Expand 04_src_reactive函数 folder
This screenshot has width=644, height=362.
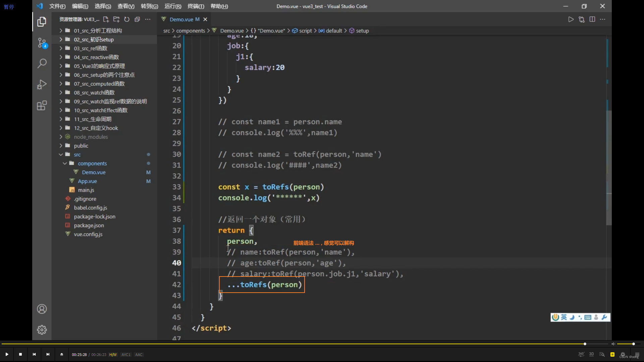tap(104, 57)
